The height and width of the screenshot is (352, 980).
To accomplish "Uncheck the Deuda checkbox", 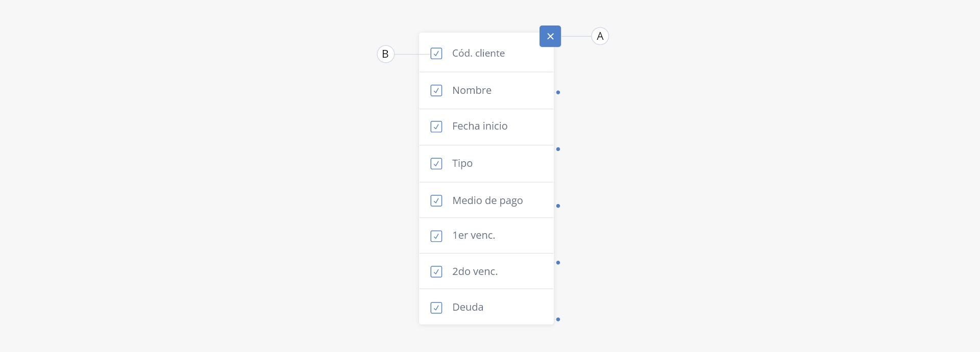I will (436, 308).
